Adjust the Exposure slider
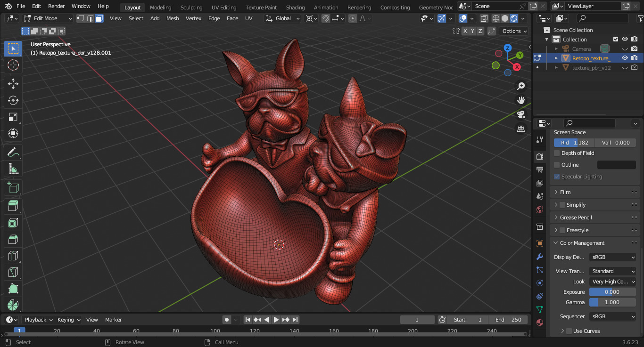The image size is (644, 347). click(612, 292)
